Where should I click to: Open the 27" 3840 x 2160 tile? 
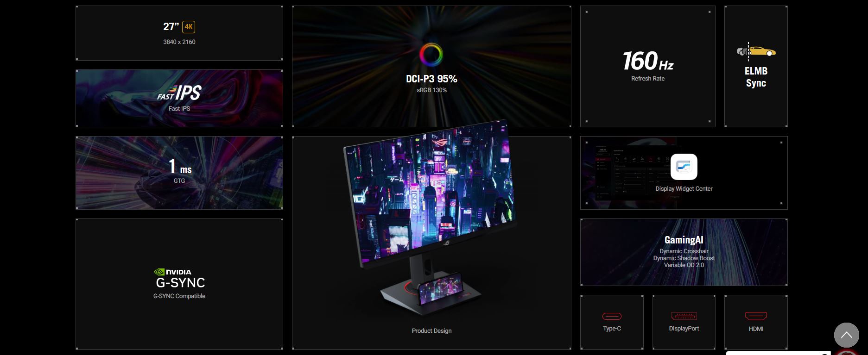pyautogui.click(x=179, y=33)
